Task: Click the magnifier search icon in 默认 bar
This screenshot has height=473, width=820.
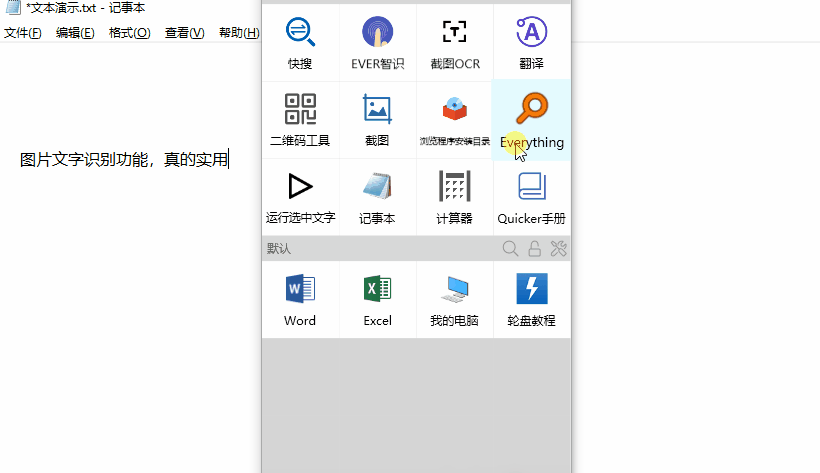Action: click(x=510, y=249)
